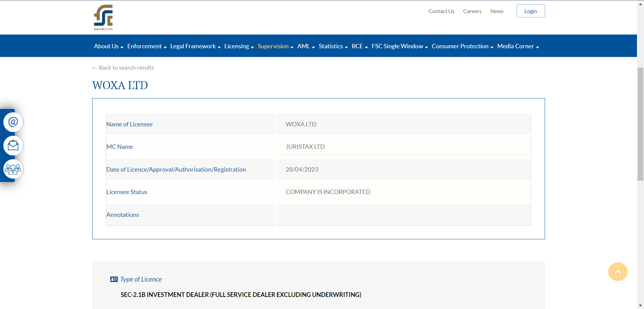This screenshot has width=644, height=309.
Task: Click the Annotations label
Action: coord(123,215)
